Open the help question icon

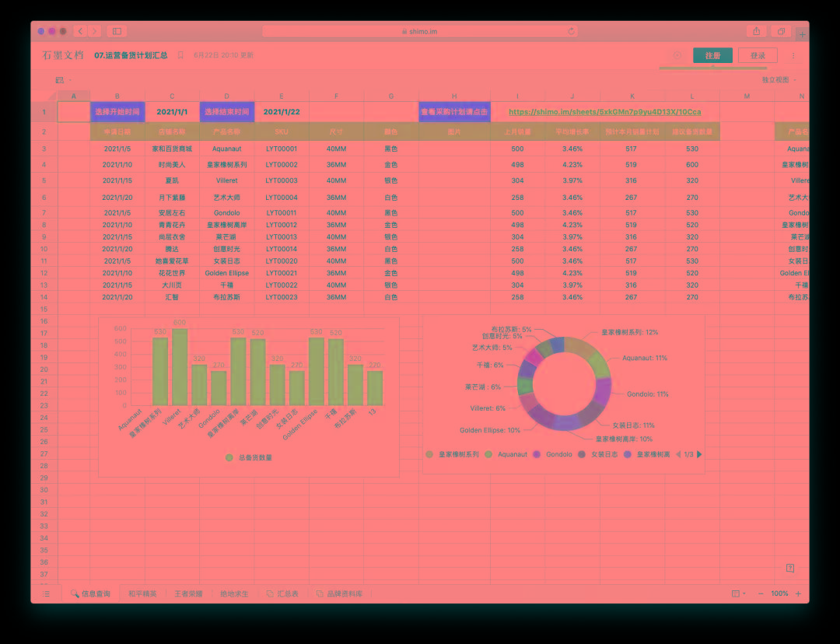coord(789,568)
